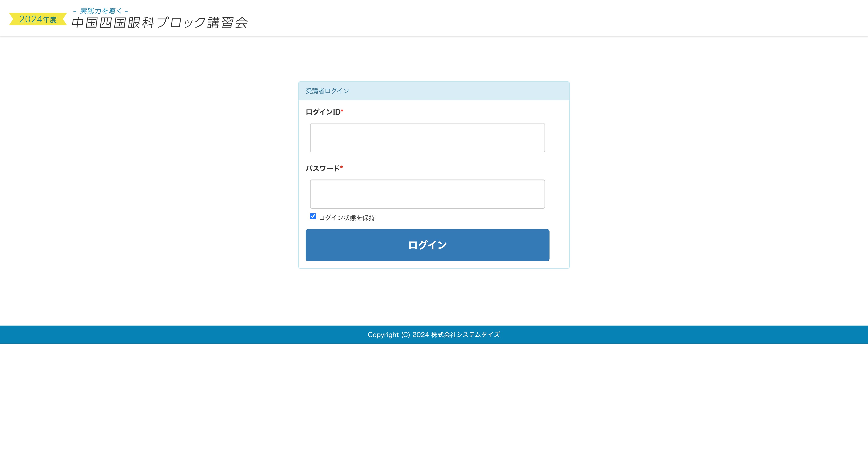868x449 pixels.
Task: Click the 実践力を磨く tagline above title
Action: [x=100, y=11]
